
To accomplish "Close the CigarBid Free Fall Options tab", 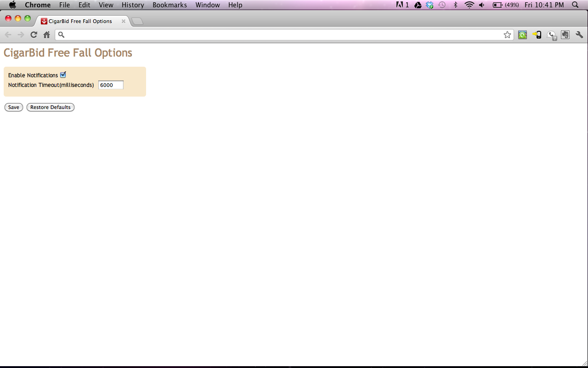I will pos(124,21).
